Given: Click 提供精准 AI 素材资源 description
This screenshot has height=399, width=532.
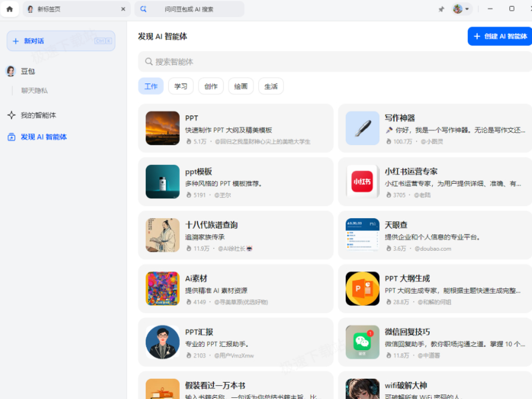Looking at the screenshot, I should [216, 291].
